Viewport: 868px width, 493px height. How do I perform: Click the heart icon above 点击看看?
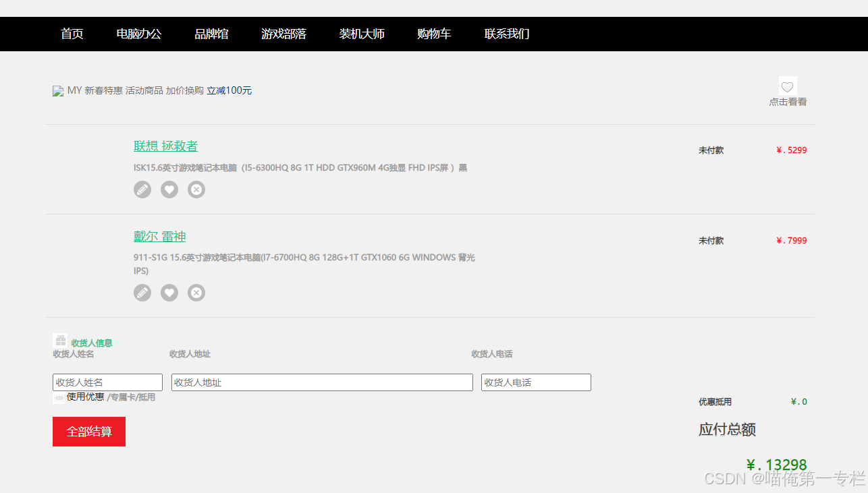tap(788, 86)
